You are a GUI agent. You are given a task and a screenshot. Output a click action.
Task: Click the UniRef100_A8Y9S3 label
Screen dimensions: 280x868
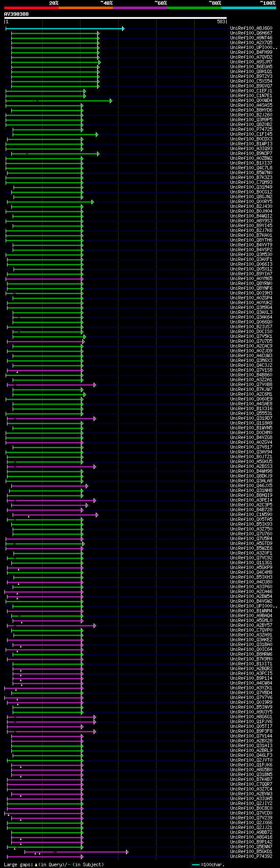point(251,221)
